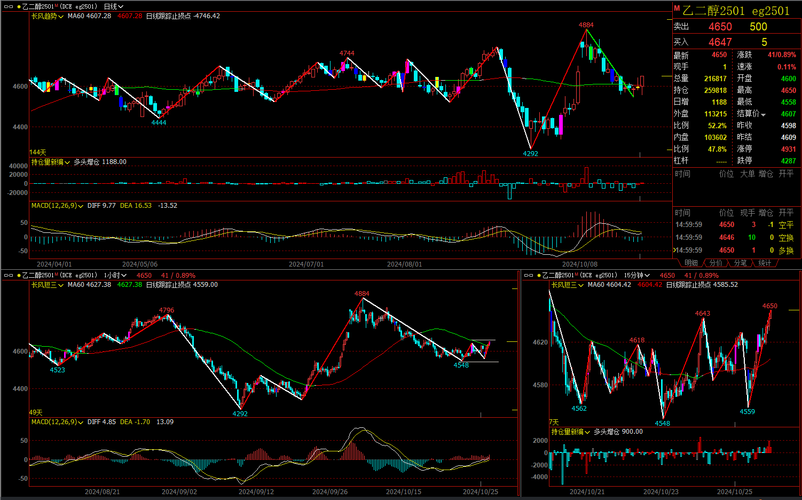Click the yellow dot beside the 15-minute chart title
The width and height of the screenshot is (802, 500).
tap(541, 274)
